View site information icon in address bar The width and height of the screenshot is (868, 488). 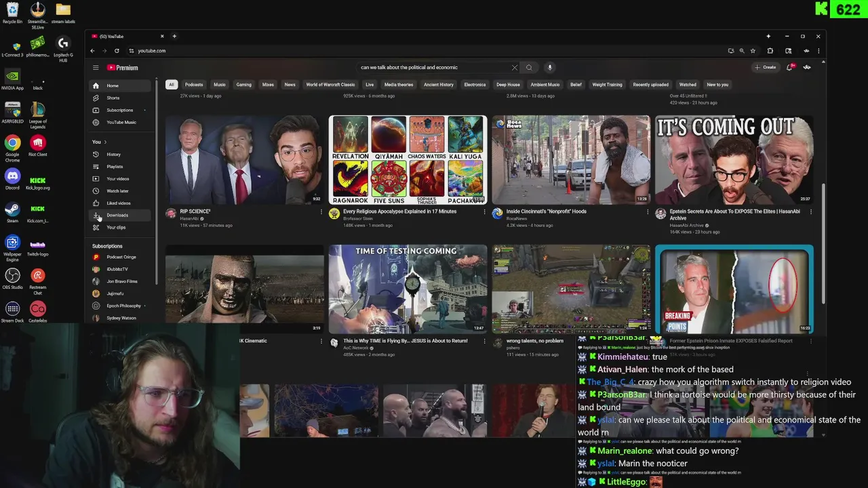point(131,51)
